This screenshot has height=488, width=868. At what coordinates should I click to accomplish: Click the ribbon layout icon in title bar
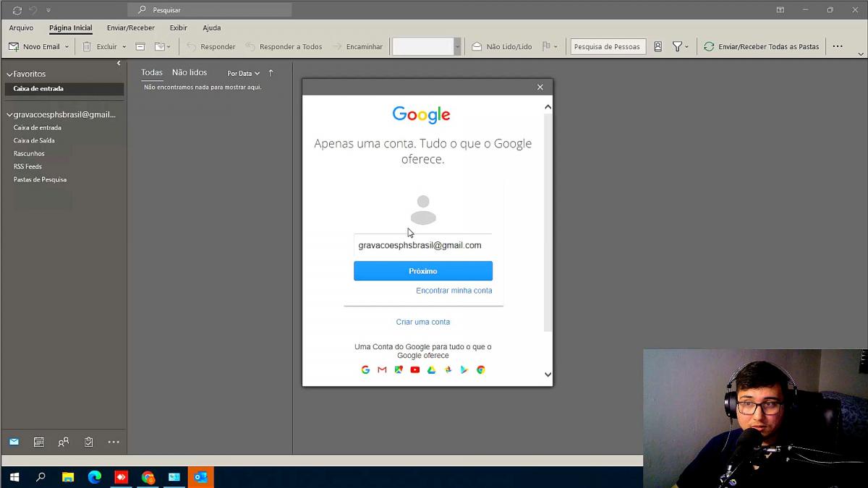coord(780,9)
